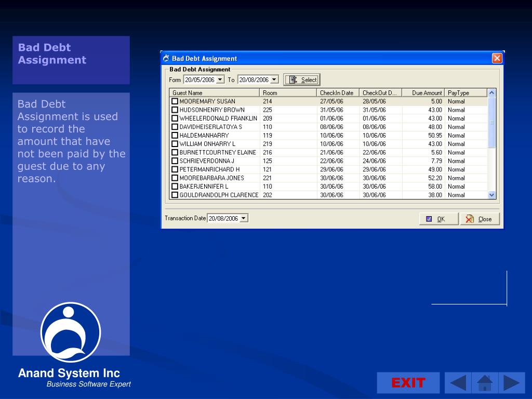Viewport: 532px width, 399px height.
Task: Click the dialog title bar app icon
Action: pyautogui.click(x=166, y=58)
